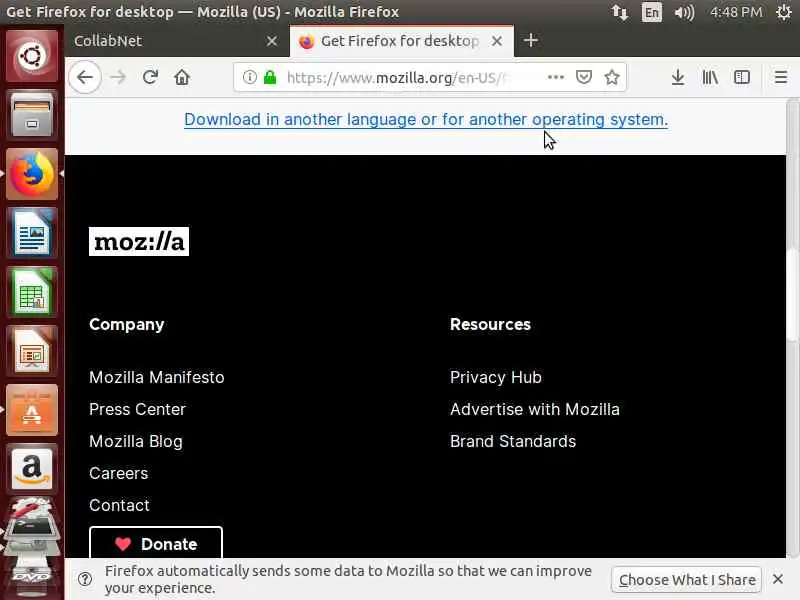Open page actions three-dots menu

point(556,78)
